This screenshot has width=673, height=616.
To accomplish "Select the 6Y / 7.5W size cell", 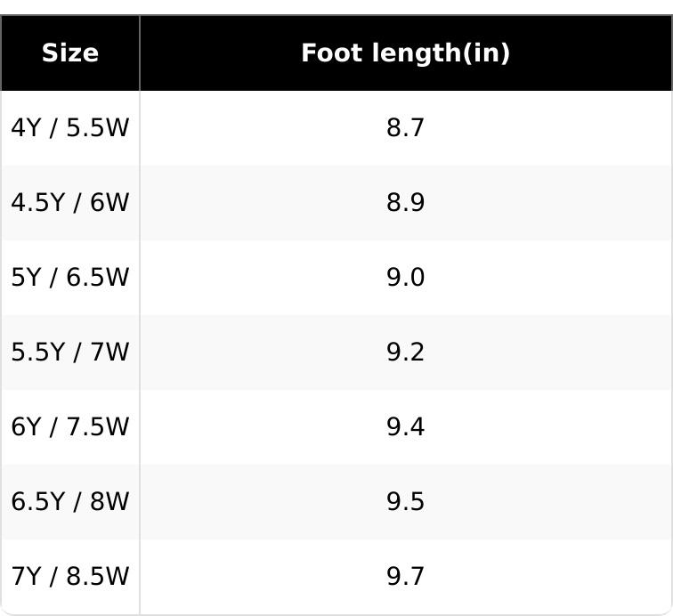I will coord(70,426).
